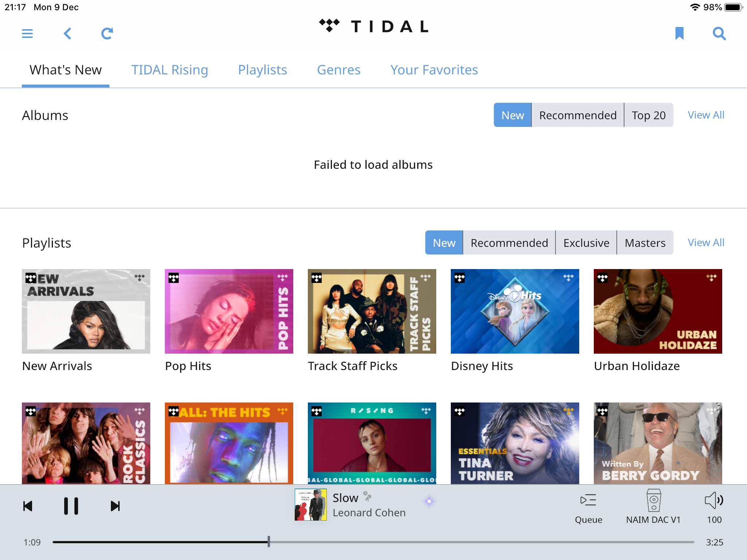Tap the clock 21:17 in status bar
The width and height of the screenshot is (747, 560).
click(15, 7)
